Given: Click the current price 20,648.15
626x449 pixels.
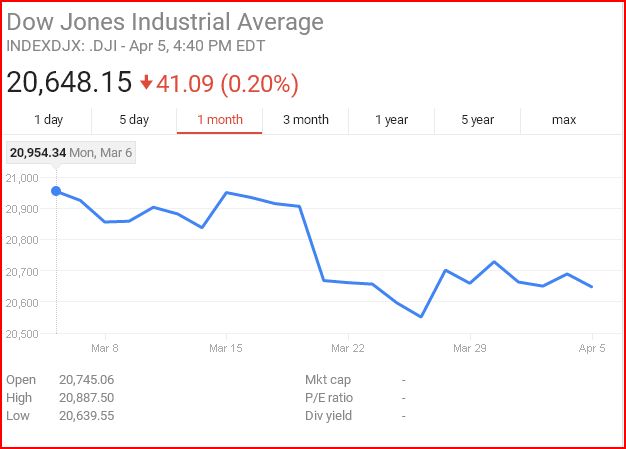Looking at the screenshot, I should pyautogui.click(x=69, y=83).
